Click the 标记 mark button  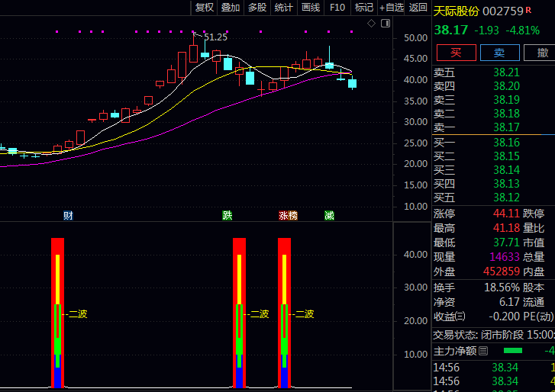pyautogui.click(x=363, y=8)
